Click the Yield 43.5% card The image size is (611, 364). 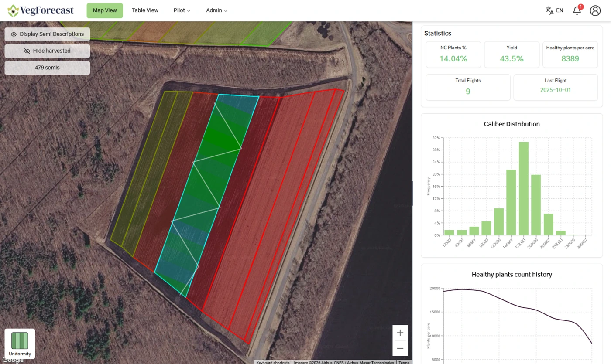(x=511, y=54)
